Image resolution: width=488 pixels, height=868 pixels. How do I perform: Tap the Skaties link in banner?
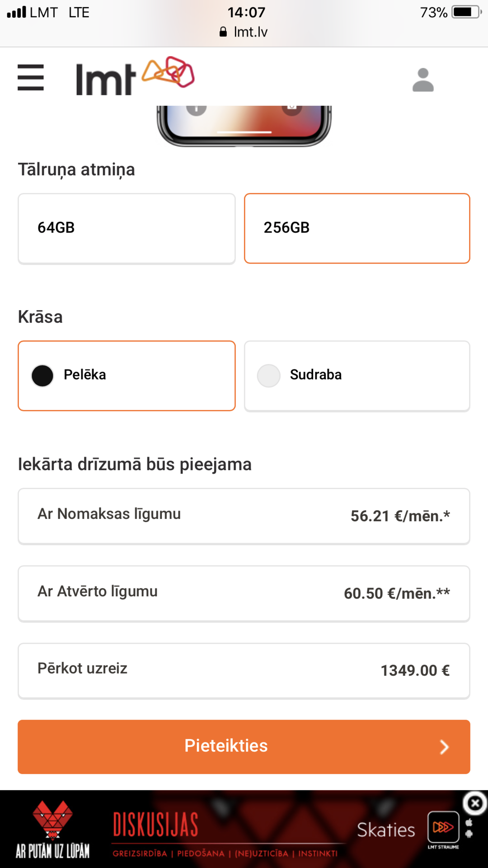[386, 830]
